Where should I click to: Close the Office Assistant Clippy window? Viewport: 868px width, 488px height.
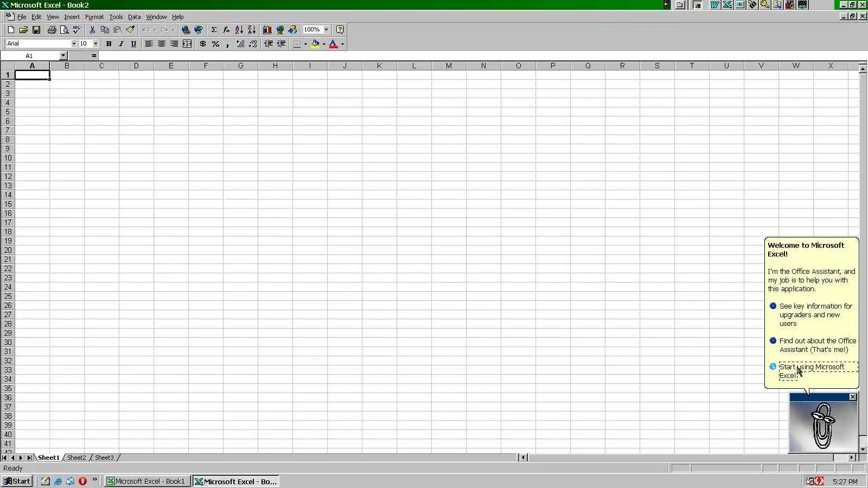(853, 397)
